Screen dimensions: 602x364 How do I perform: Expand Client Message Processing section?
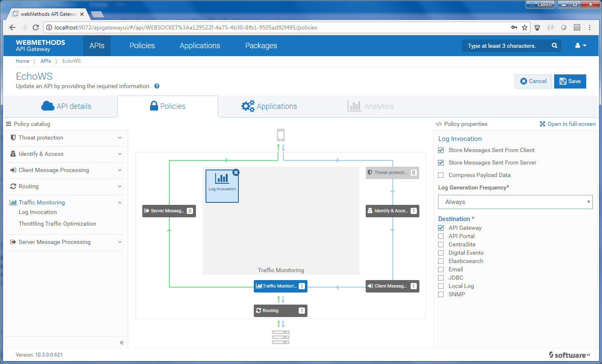pos(66,170)
